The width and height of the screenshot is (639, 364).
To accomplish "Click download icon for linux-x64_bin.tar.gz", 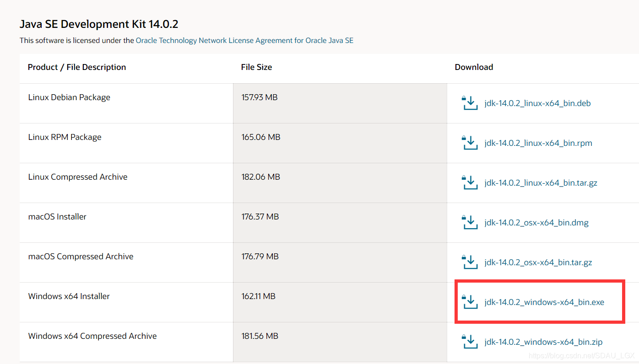I will [470, 182].
